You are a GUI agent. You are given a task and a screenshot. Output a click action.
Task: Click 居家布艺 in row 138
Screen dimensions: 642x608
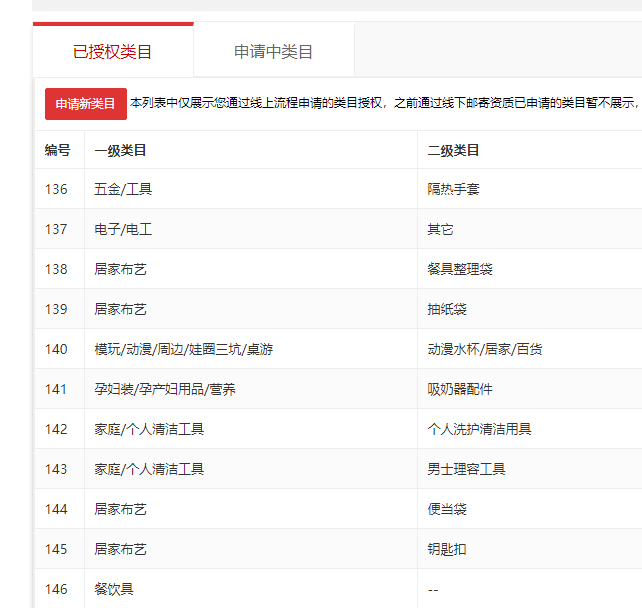click(120, 269)
